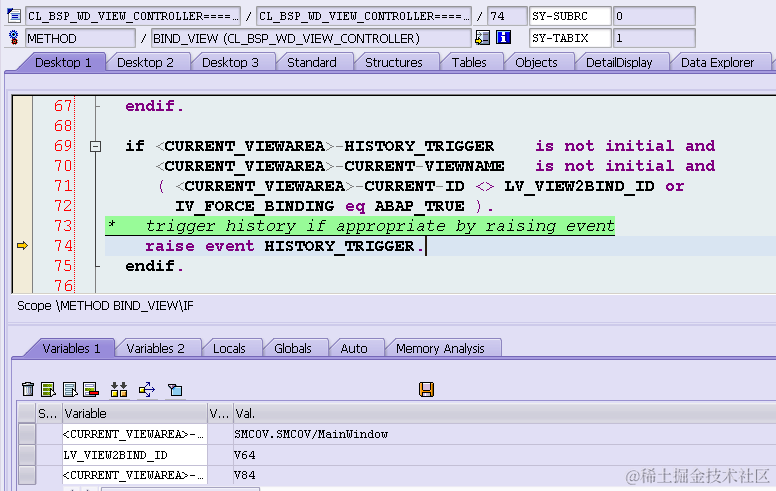Viewport: 776px width, 491px height.
Task: Click the blue H information icon
Action: (503, 37)
